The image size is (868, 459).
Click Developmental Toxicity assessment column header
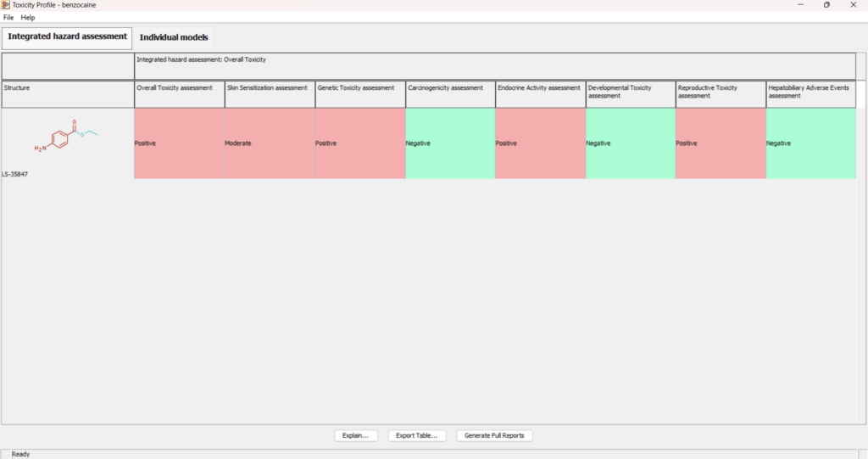coord(630,94)
